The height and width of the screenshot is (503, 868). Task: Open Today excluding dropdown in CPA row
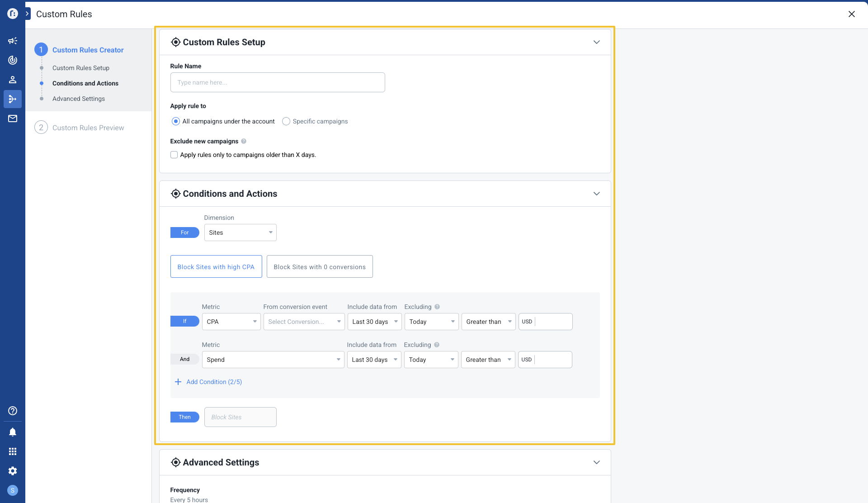coord(432,322)
